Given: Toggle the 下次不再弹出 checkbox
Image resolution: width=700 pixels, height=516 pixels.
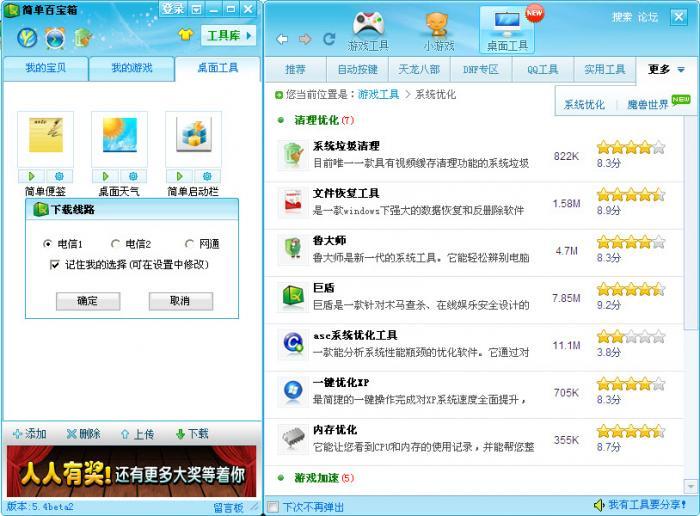Looking at the screenshot, I should tap(273, 507).
